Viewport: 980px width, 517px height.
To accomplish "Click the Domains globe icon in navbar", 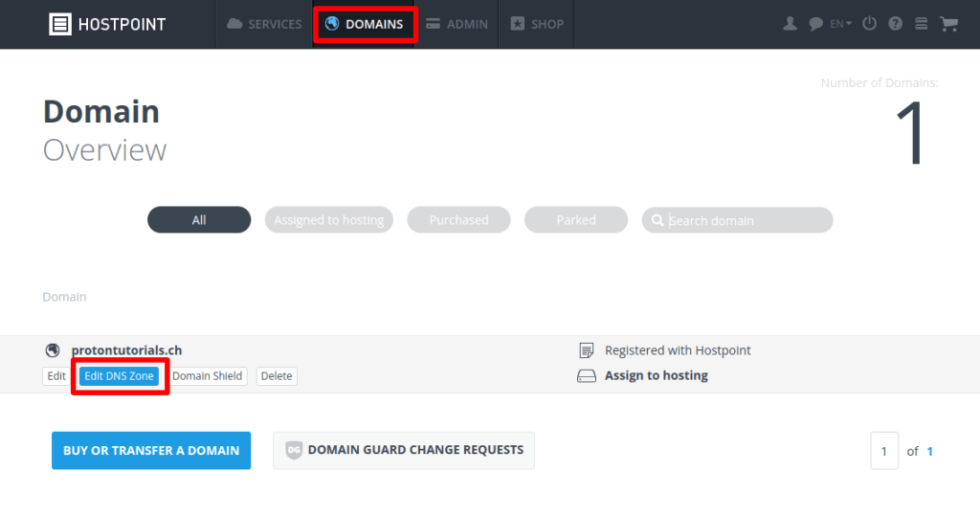I will point(332,24).
